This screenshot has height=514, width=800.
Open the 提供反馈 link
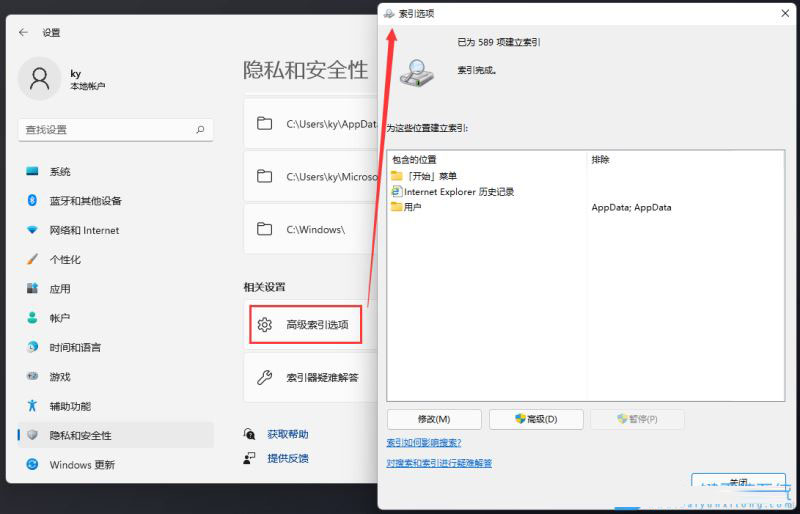point(288,458)
